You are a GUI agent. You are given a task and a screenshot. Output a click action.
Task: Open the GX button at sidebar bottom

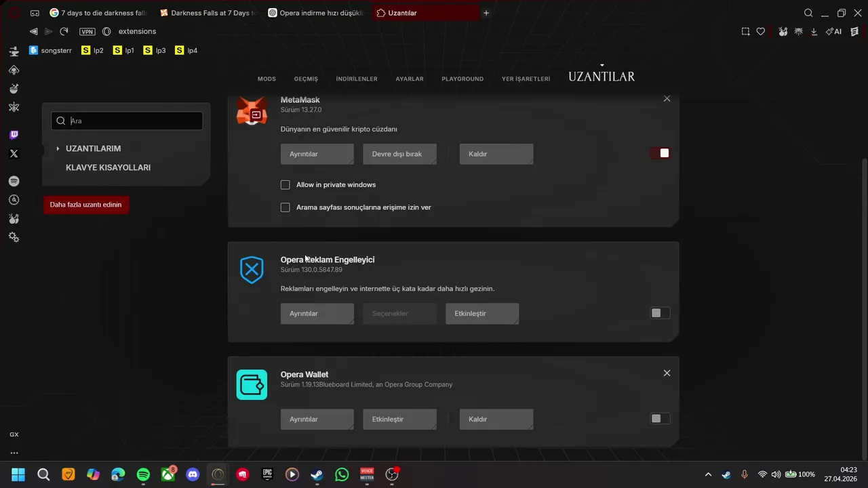[14, 434]
